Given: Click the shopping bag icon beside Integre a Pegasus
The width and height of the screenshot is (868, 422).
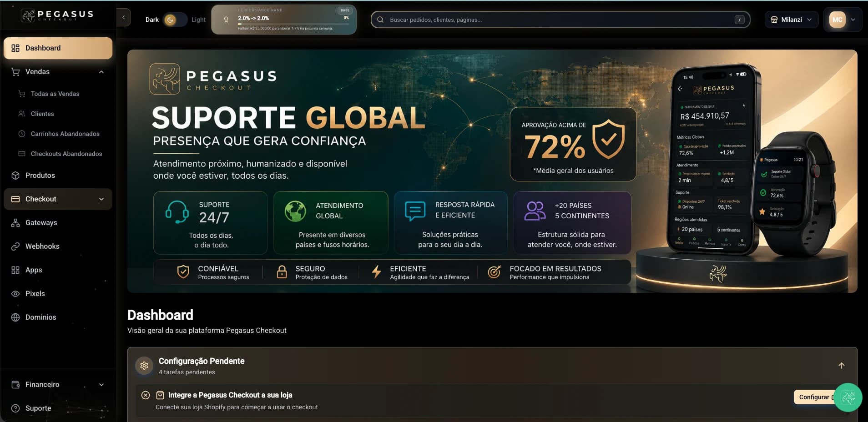Looking at the screenshot, I should click(160, 395).
